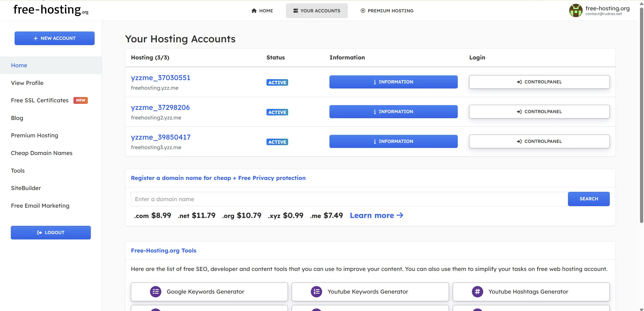Open the Youtube Hashtags Generator tool
Image resolution: width=644 pixels, height=311 pixels.
[531, 292]
